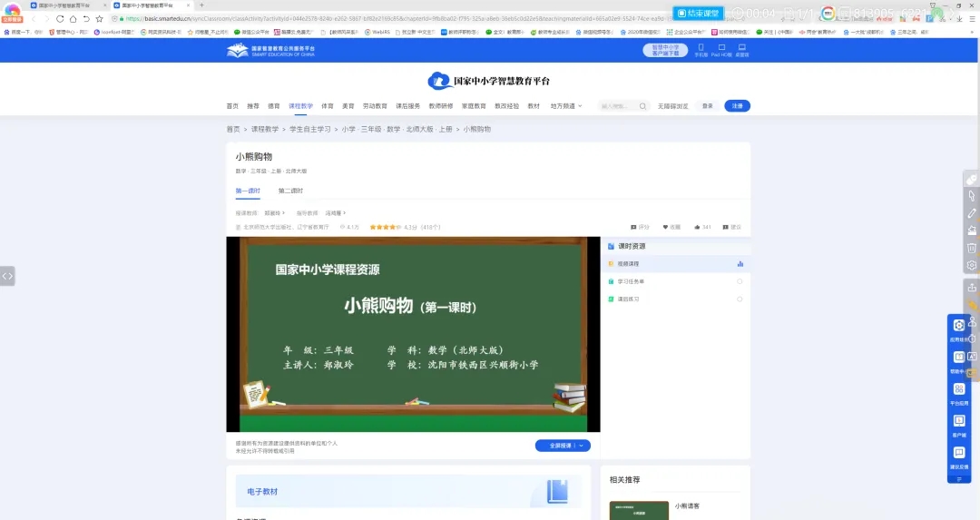Image resolution: width=980 pixels, height=520 pixels.
Task: Select the 课后练习 radio circle
Action: (740, 299)
